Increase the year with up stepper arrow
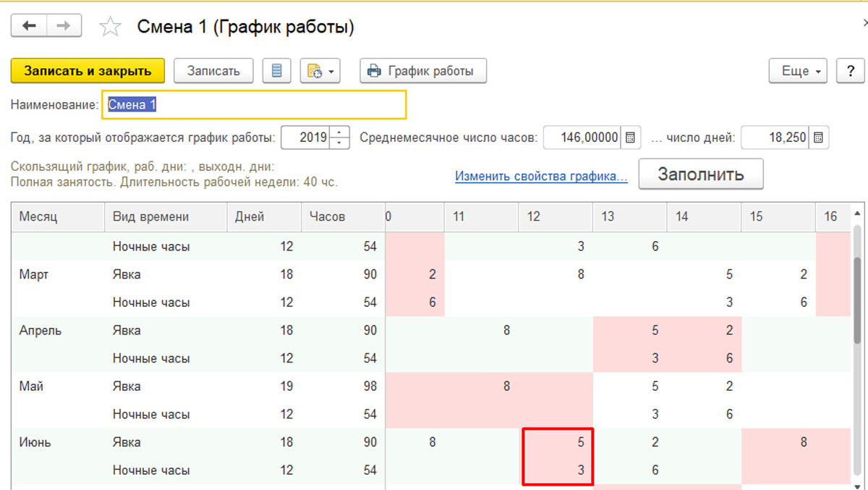Viewport: 868px width, 490px height. coord(340,132)
